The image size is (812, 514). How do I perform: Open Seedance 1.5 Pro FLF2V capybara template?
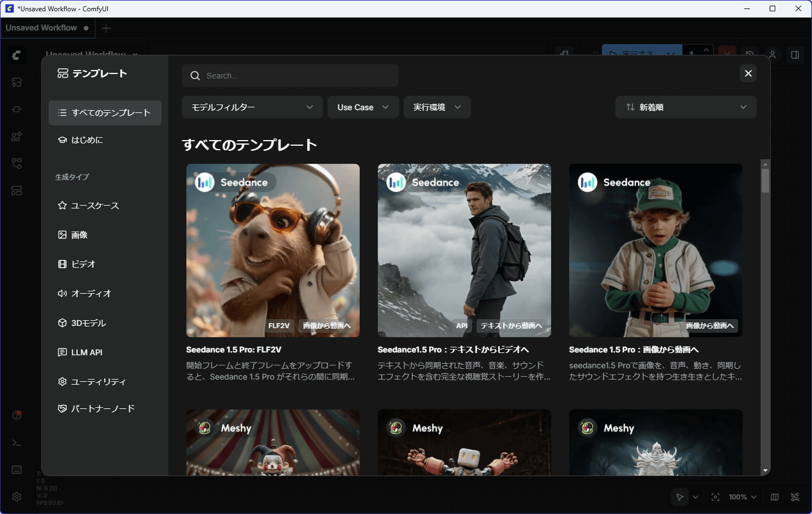pyautogui.click(x=273, y=250)
